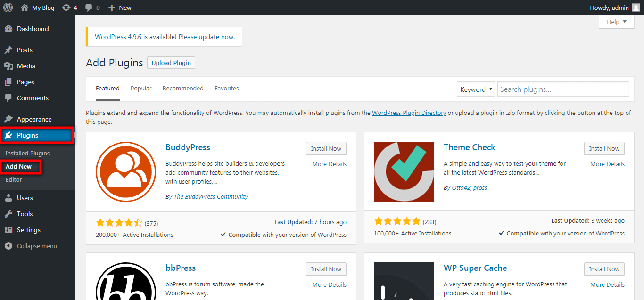Click the Howdy, admin text
Screen dimensions: 644x300
click(609, 8)
